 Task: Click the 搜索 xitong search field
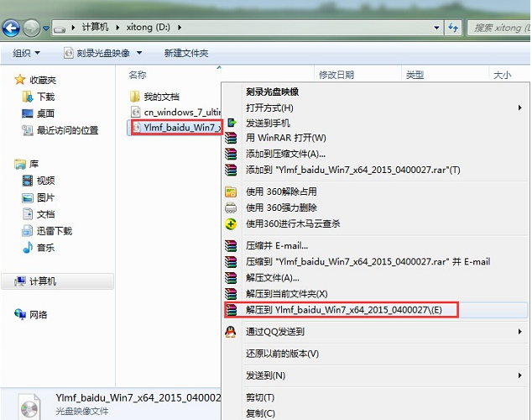pyautogui.click(x=495, y=28)
